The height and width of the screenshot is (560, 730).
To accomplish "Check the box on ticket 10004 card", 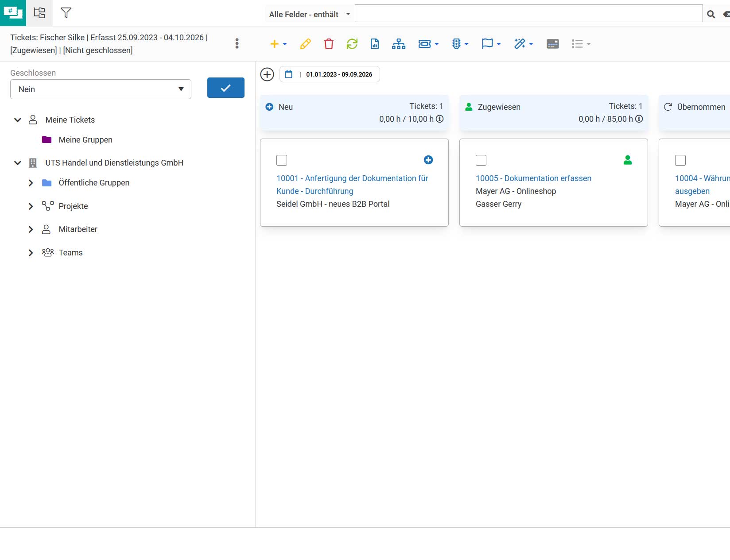I will click(x=680, y=160).
